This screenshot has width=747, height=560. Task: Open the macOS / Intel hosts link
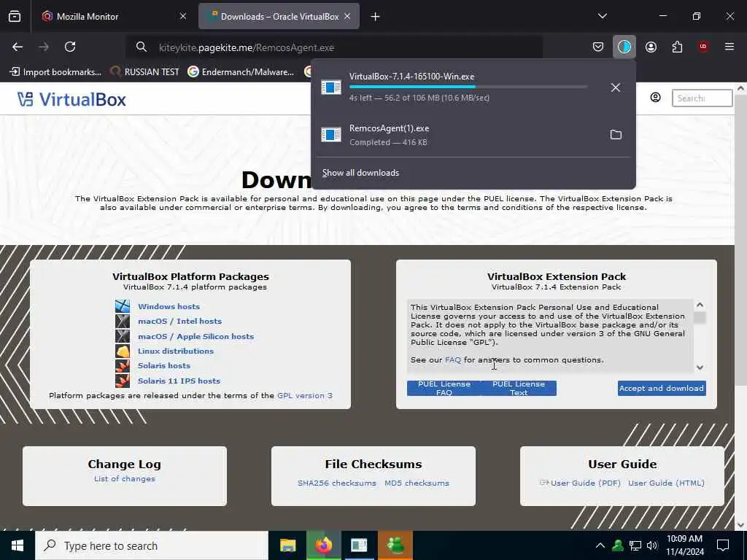[x=179, y=321]
